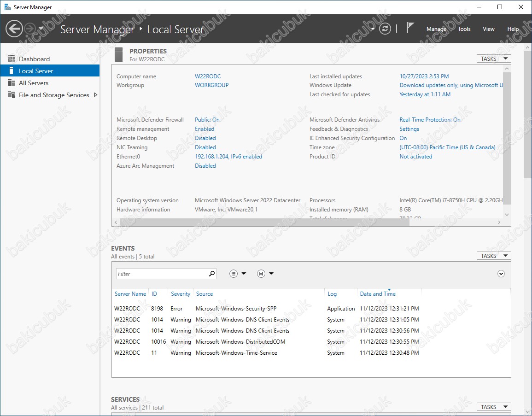Open the Manage menu

[x=436, y=29]
